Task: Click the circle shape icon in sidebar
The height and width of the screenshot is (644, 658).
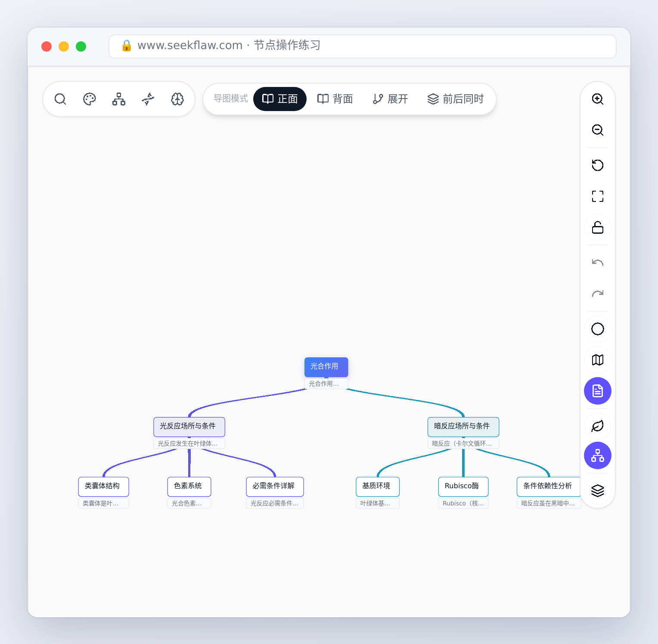Action: click(x=598, y=329)
